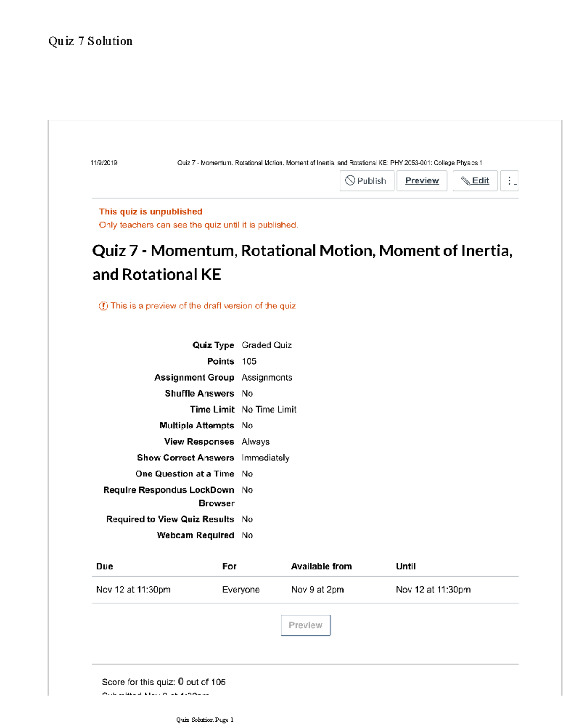Click the Publish button label
Viewport: 563px width, 728px height.
[372, 181]
